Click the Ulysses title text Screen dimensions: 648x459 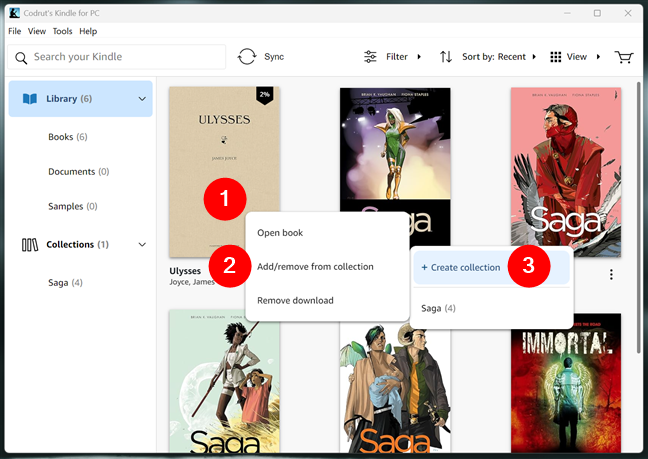coord(185,271)
